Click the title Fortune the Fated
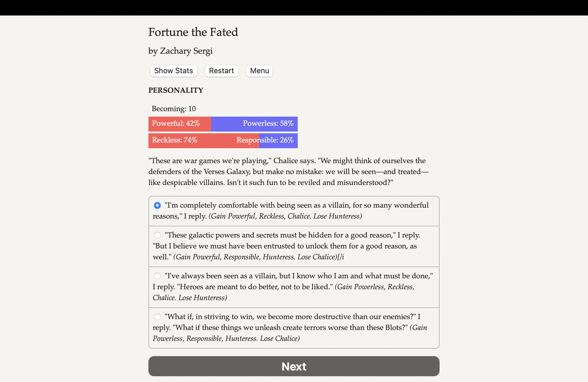This screenshot has height=382, width=588. point(193,32)
